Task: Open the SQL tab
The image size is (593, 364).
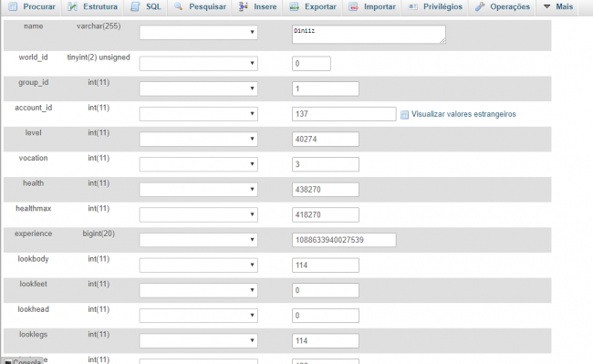Action: coord(146,6)
